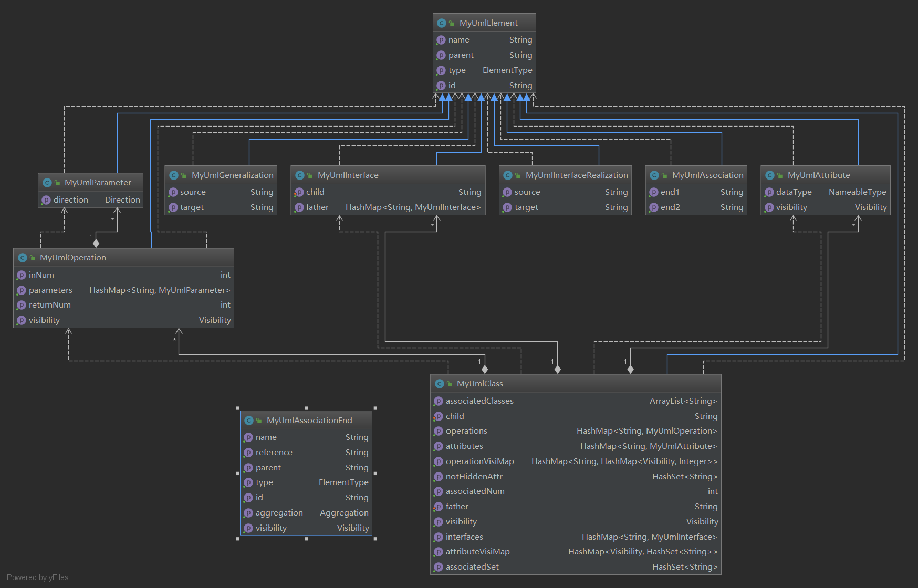
Task: Click the Powered by yFiles label
Action: coord(38,577)
